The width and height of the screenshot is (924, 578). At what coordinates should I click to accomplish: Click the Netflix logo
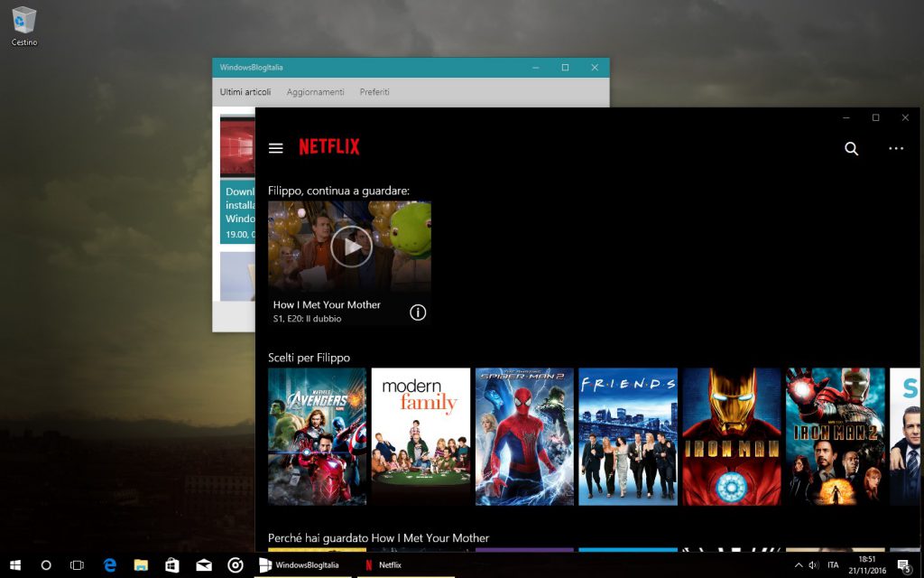pos(328,146)
